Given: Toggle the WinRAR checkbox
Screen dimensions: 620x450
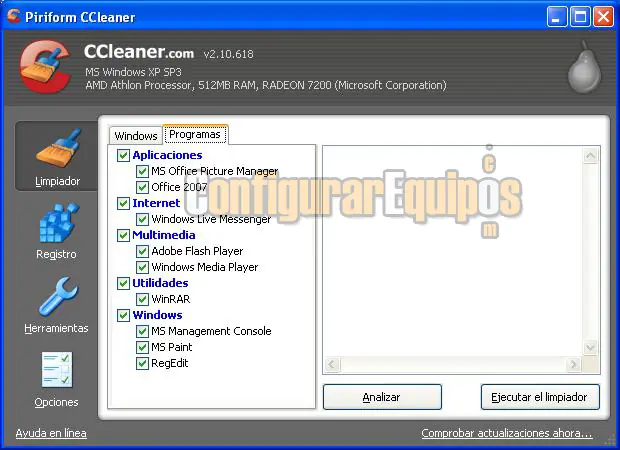Looking at the screenshot, I should tap(142, 299).
